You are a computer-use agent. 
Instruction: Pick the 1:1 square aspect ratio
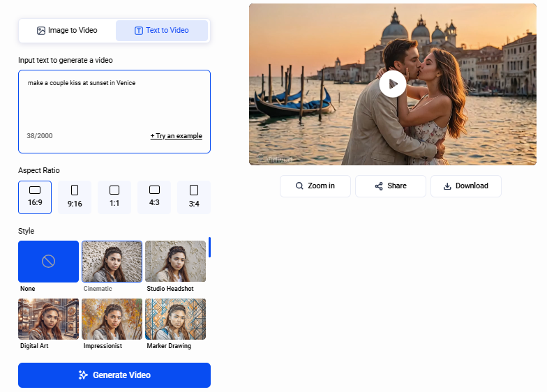[114, 197]
